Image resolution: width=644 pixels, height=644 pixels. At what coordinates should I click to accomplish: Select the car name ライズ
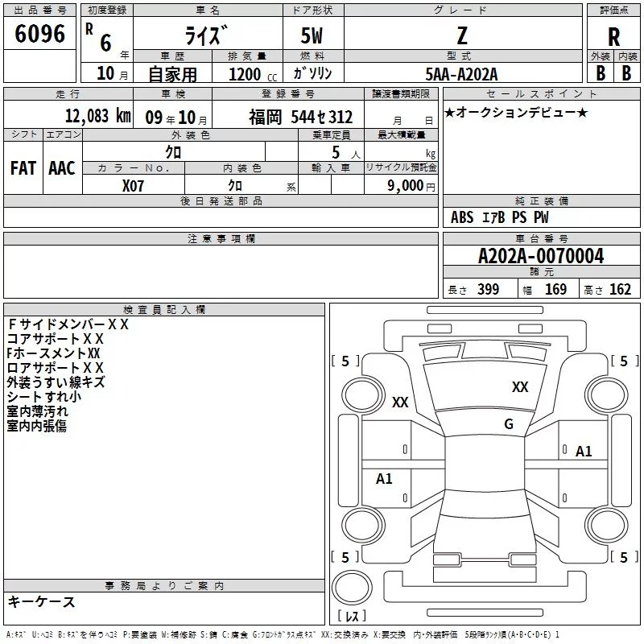coord(206,37)
